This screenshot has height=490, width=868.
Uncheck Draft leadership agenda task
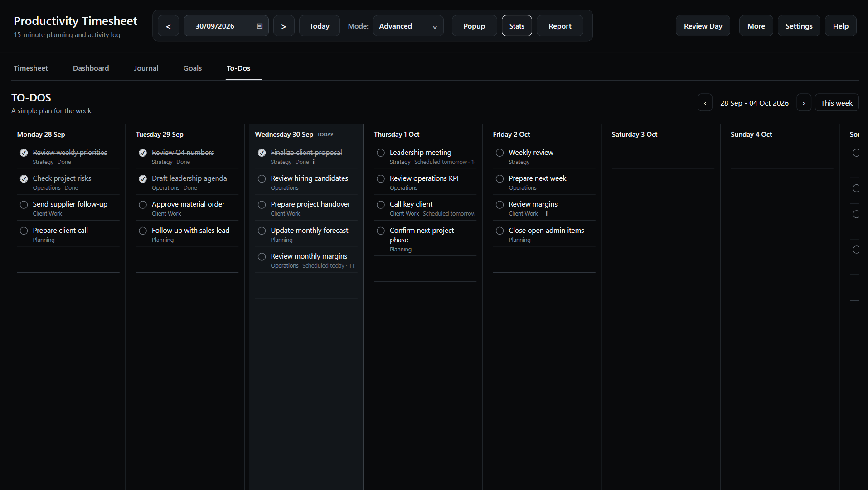coord(143,178)
